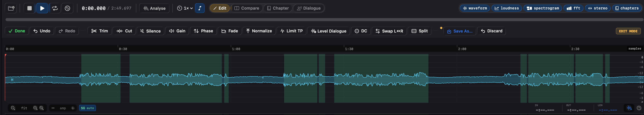Select the Cut tool
The height and width of the screenshot is (115, 644).
pos(124,31)
